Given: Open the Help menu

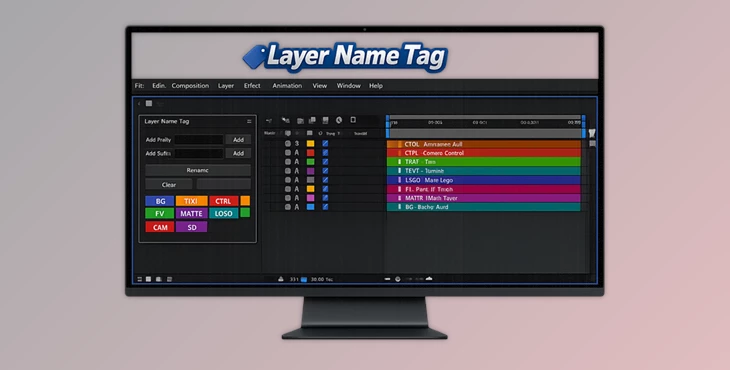Looking at the screenshot, I should pyautogui.click(x=376, y=86).
